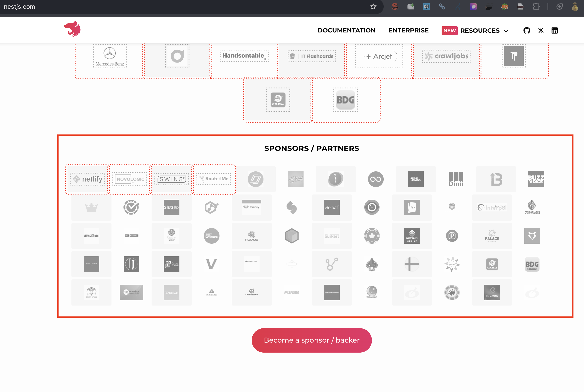Open the GitHub icon link

[527, 30]
